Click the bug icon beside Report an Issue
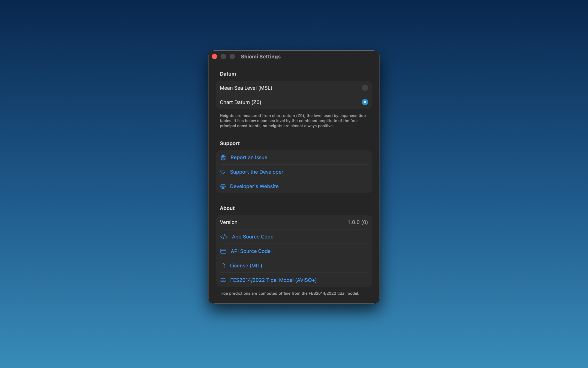 click(223, 157)
